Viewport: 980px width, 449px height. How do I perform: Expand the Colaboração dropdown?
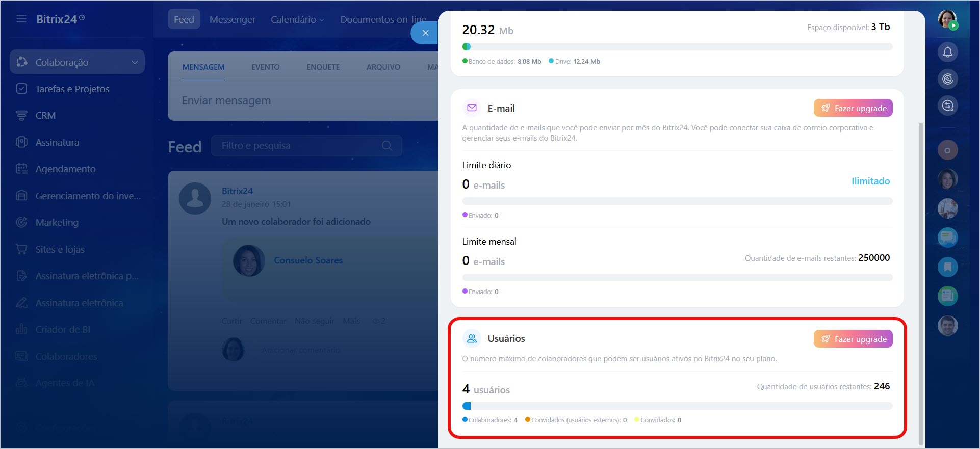coord(135,62)
